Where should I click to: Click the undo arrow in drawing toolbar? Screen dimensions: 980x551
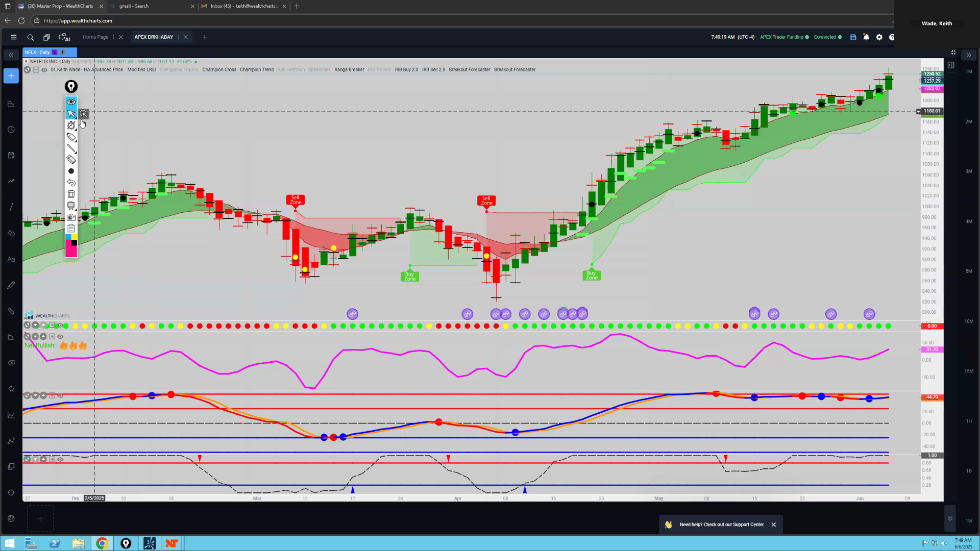[x=71, y=183]
